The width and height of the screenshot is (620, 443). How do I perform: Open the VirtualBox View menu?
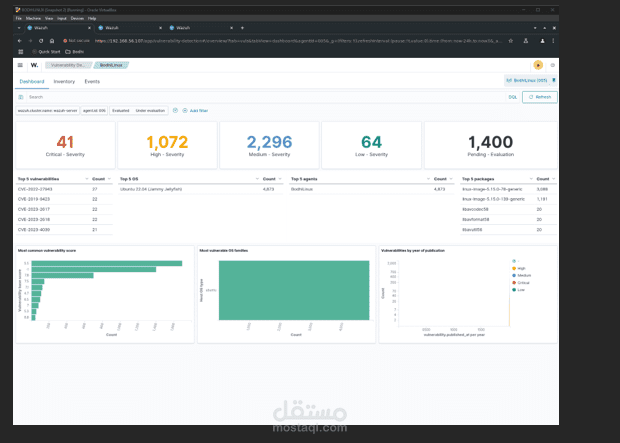49,18
